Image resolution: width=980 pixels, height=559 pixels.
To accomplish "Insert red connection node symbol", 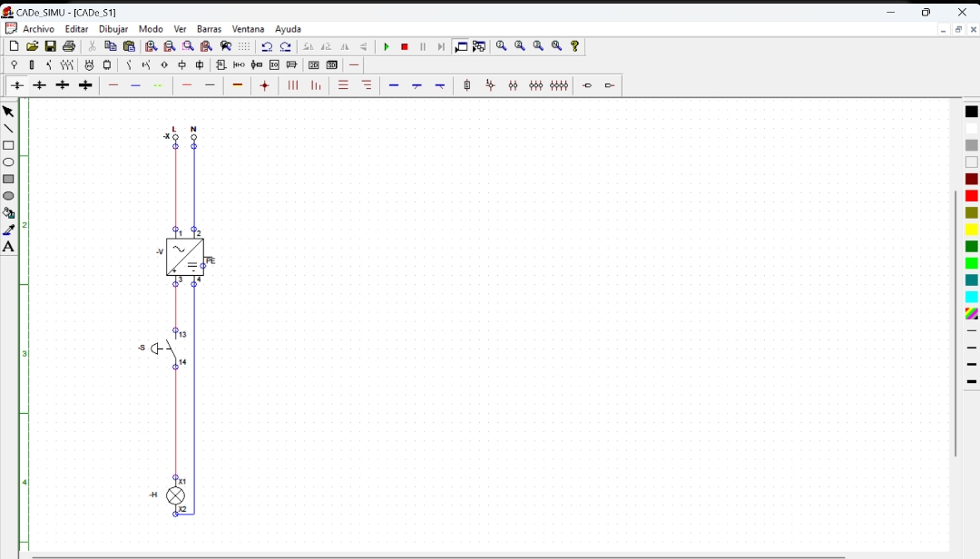I will pyautogui.click(x=264, y=85).
